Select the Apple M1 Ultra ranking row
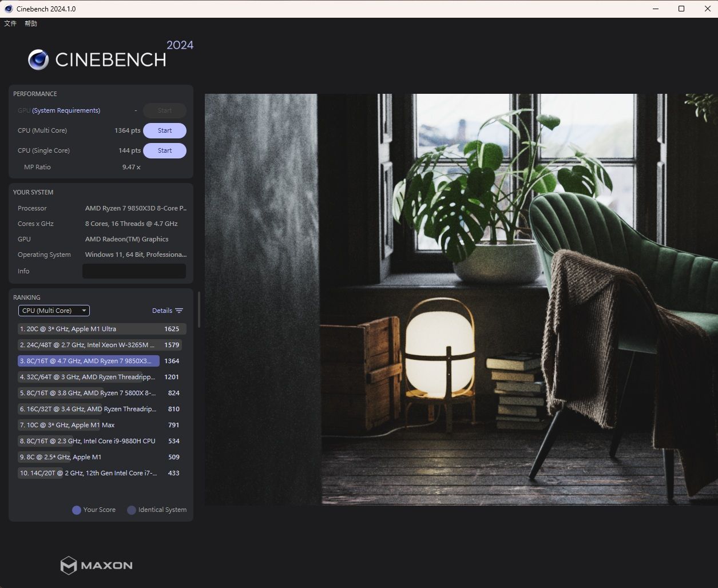Screen dimensions: 718x588 (x=101, y=329)
